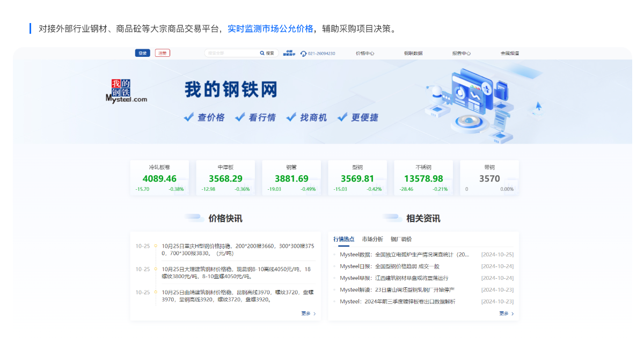Open Mysteel数据 electric arc furnace article
The image size is (644, 350).
pos(405,255)
